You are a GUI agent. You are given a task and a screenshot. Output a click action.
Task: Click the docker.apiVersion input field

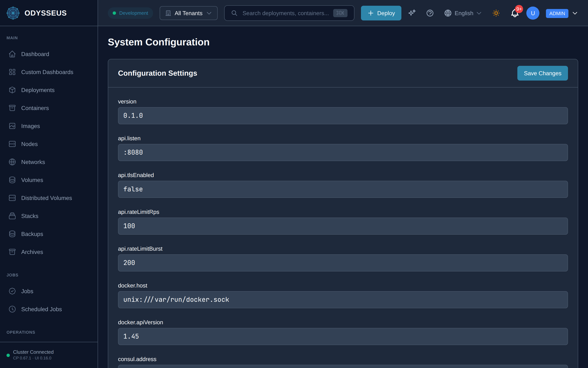(x=343, y=336)
